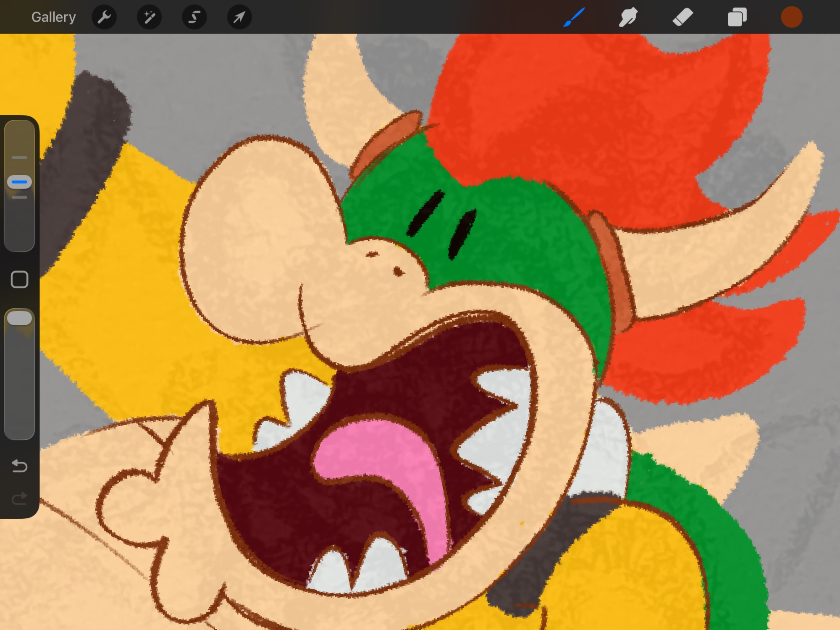Select the Paint brush tool
This screenshot has height=630, width=840.
click(x=574, y=17)
